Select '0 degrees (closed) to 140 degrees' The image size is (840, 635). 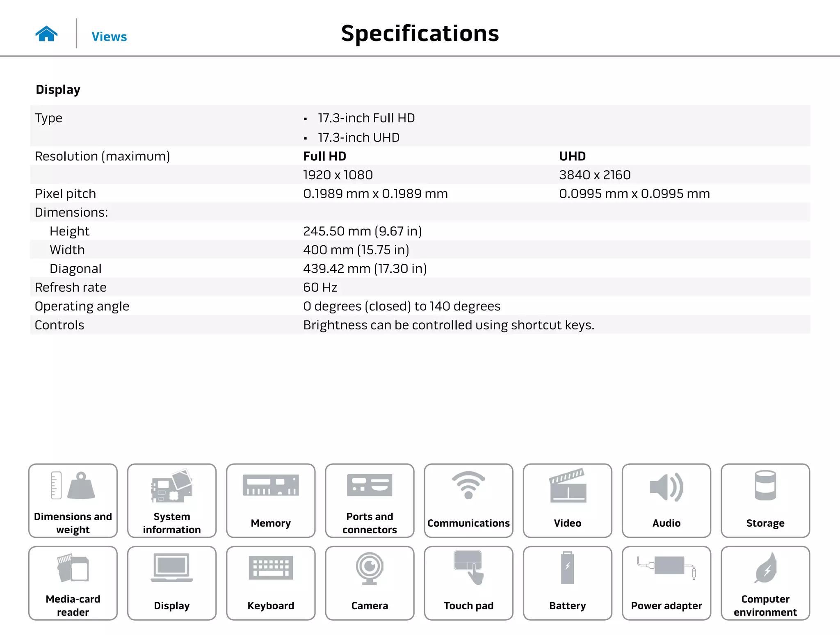click(402, 306)
